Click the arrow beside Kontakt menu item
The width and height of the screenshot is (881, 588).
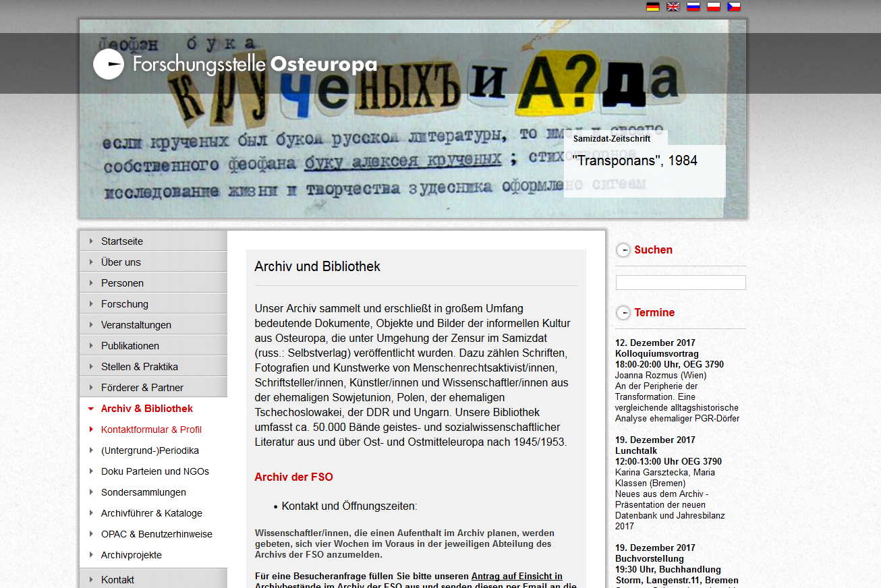(x=91, y=579)
